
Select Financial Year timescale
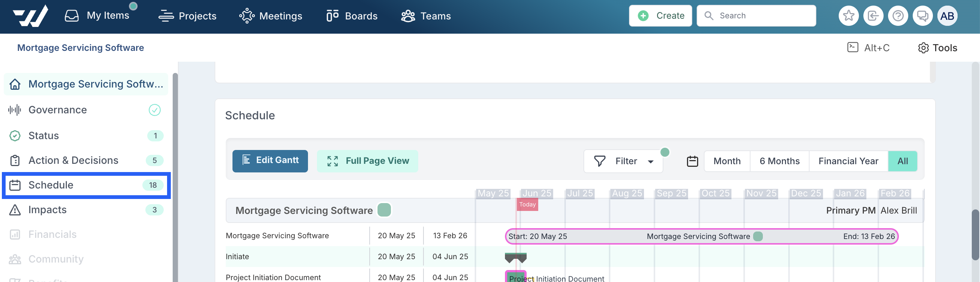point(848,161)
